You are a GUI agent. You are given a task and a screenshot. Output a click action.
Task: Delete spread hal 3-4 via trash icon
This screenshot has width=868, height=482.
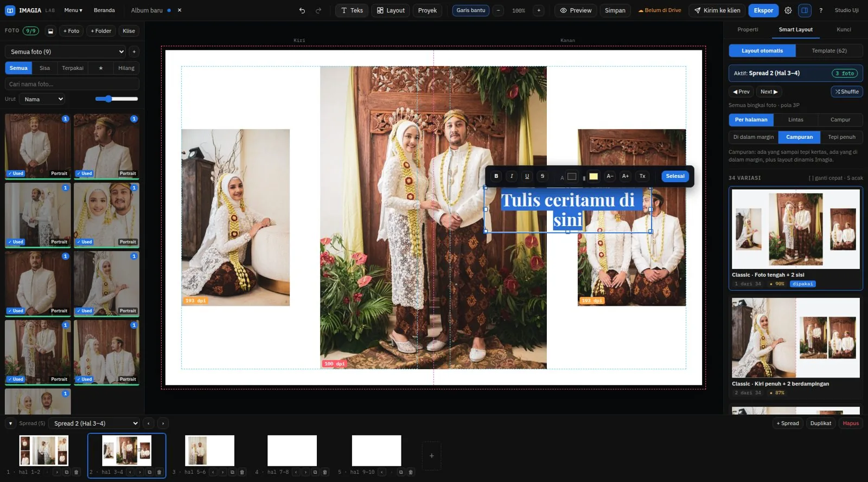point(159,472)
